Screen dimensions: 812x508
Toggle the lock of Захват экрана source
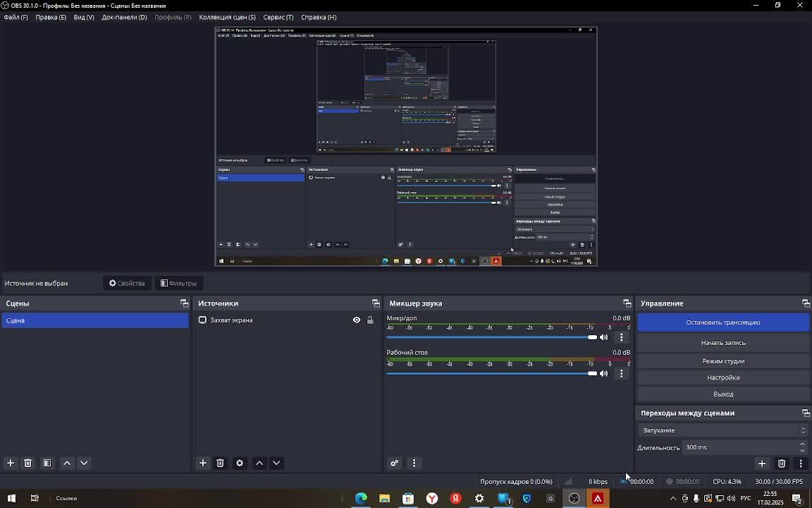pyautogui.click(x=370, y=320)
